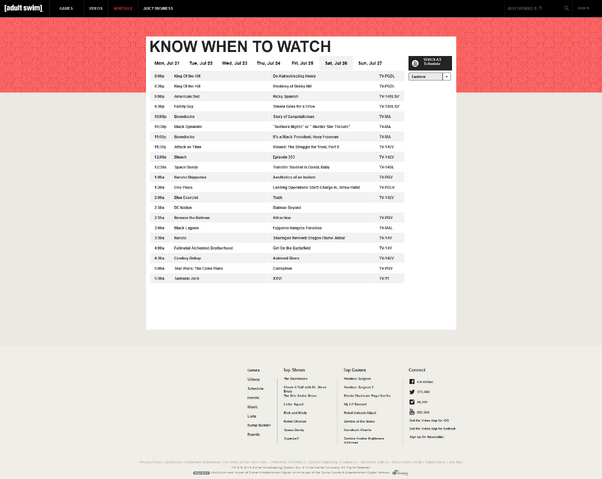Open Games in the top navigation
The width and height of the screenshot is (602, 479).
[66, 8]
